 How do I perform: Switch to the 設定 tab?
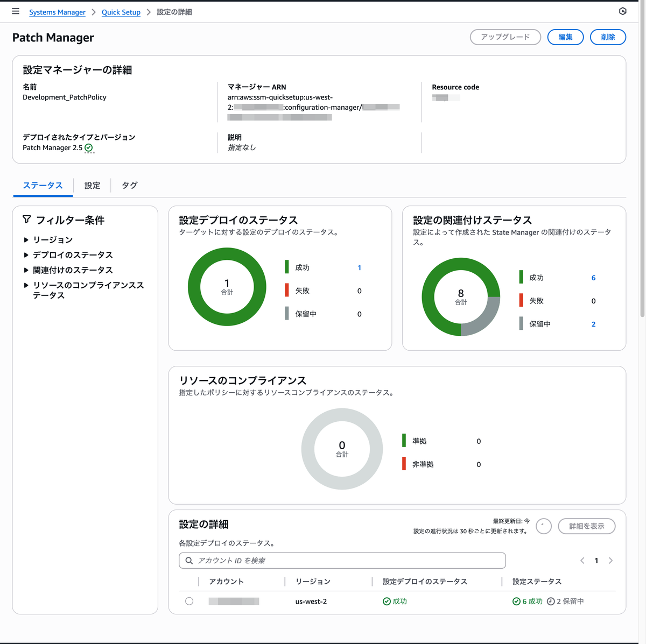[x=92, y=186]
